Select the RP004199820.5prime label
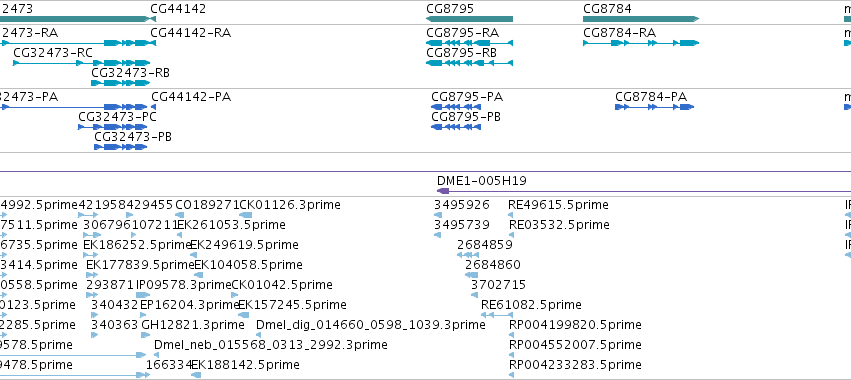 tap(575, 325)
